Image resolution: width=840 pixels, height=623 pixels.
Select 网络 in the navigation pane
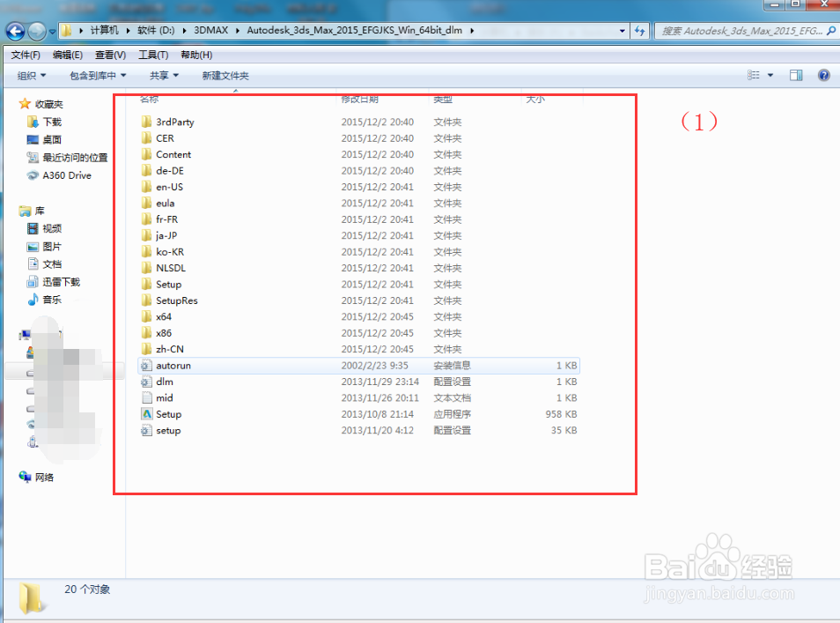[x=44, y=478]
